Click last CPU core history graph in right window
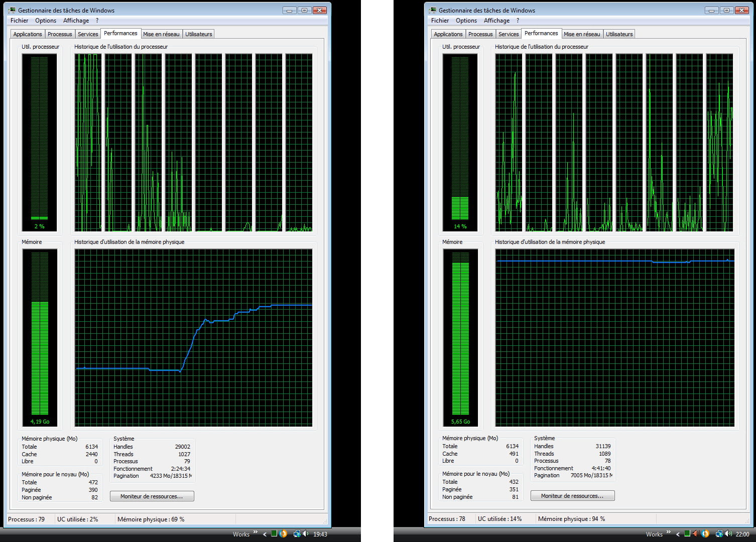The width and height of the screenshot is (756, 542). click(719, 143)
